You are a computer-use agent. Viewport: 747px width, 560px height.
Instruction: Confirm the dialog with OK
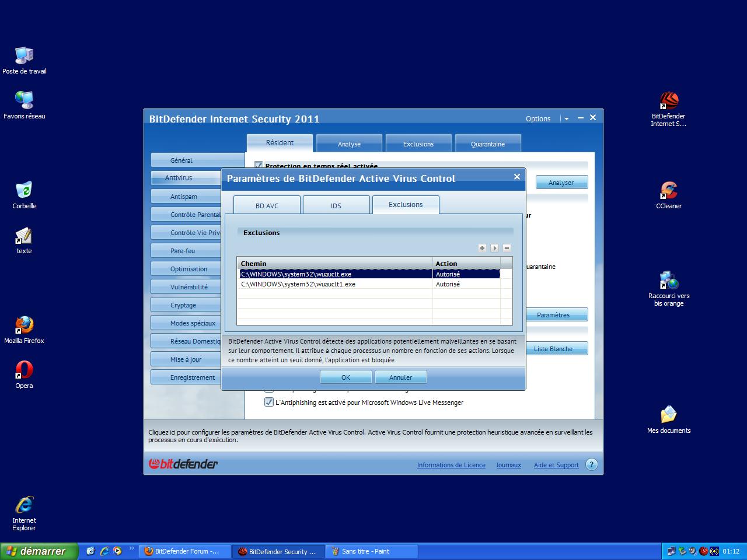[x=345, y=377]
